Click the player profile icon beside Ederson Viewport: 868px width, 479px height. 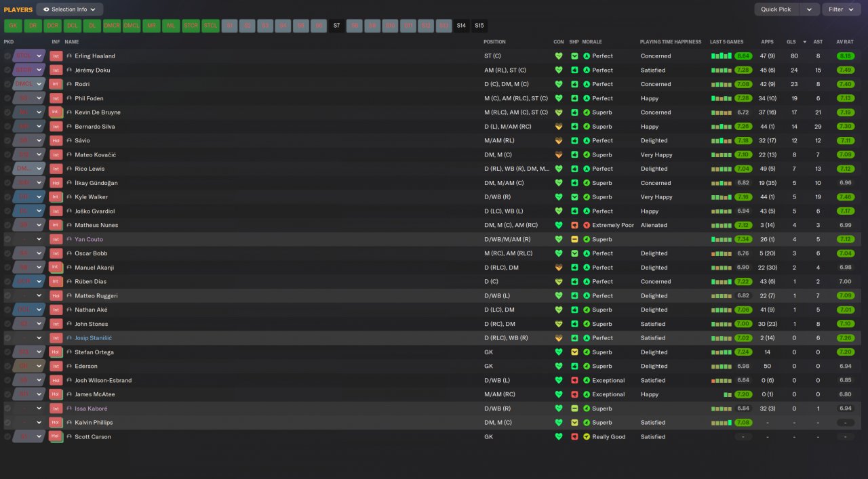pos(69,367)
